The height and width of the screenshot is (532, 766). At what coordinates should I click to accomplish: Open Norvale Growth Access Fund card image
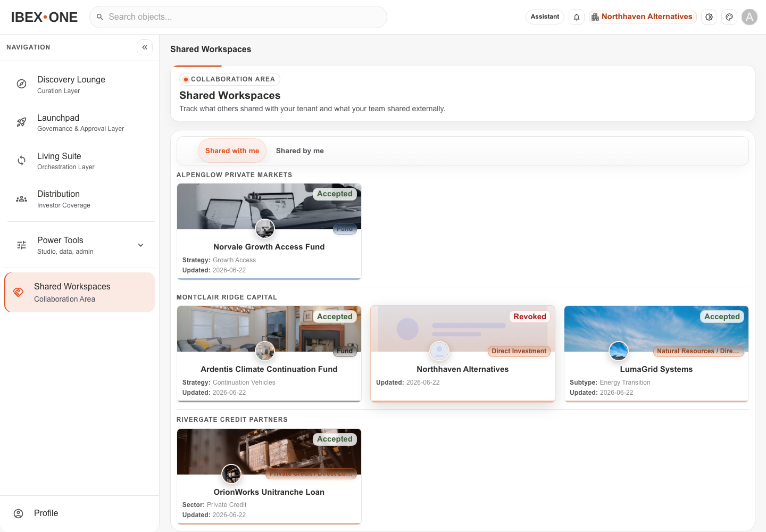click(269, 206)
